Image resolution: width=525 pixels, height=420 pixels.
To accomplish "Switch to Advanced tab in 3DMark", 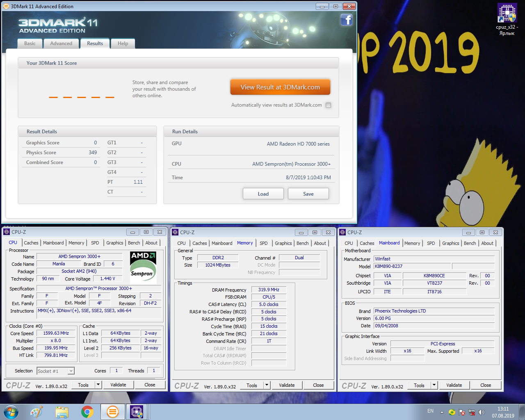I will tap(61, 43).
